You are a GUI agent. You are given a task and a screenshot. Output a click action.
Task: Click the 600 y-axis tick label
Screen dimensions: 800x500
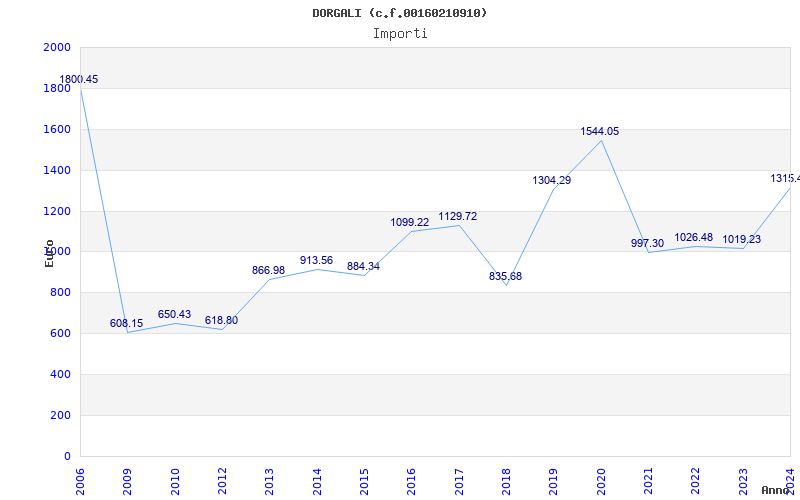click(x=61, y=334)
